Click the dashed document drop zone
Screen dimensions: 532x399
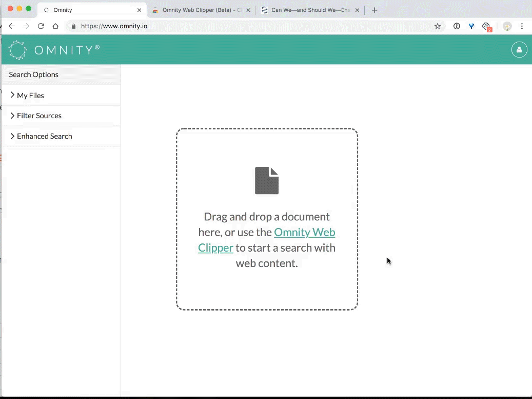pyautogui.click(x=267, y=219)
